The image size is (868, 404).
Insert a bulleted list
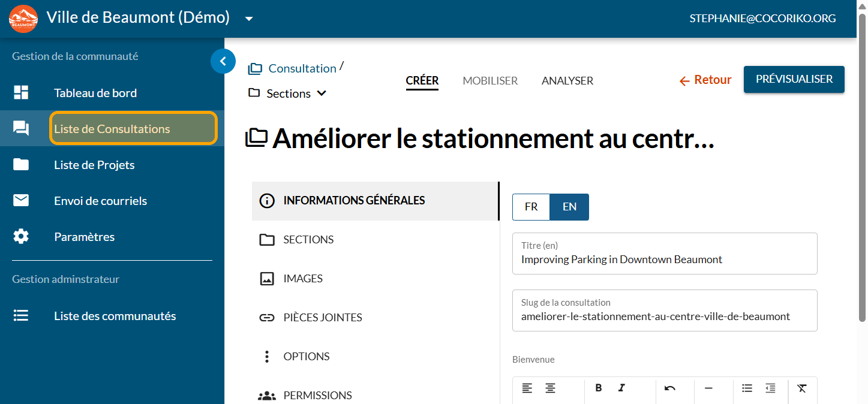(x=747, y=388)
